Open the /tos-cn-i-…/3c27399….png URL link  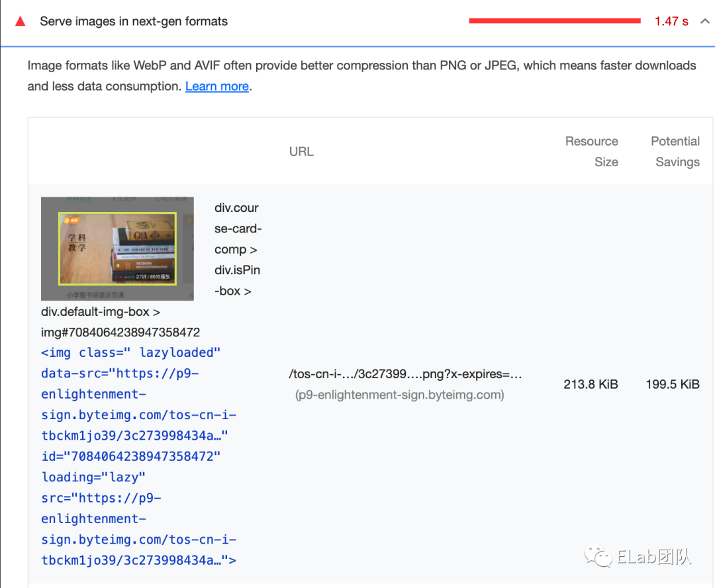coord(405,374)
